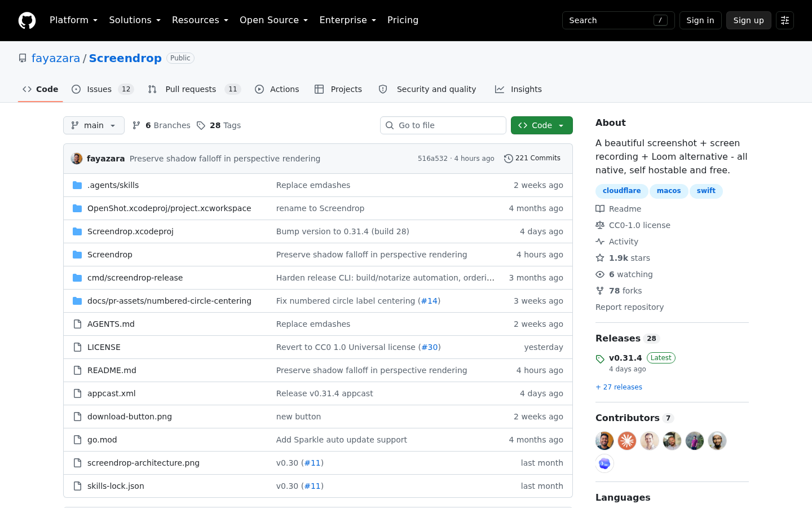Open the Pricing page link
This screenshot has height=508, width=812.
pyautogui.click(x=403, y=20)
